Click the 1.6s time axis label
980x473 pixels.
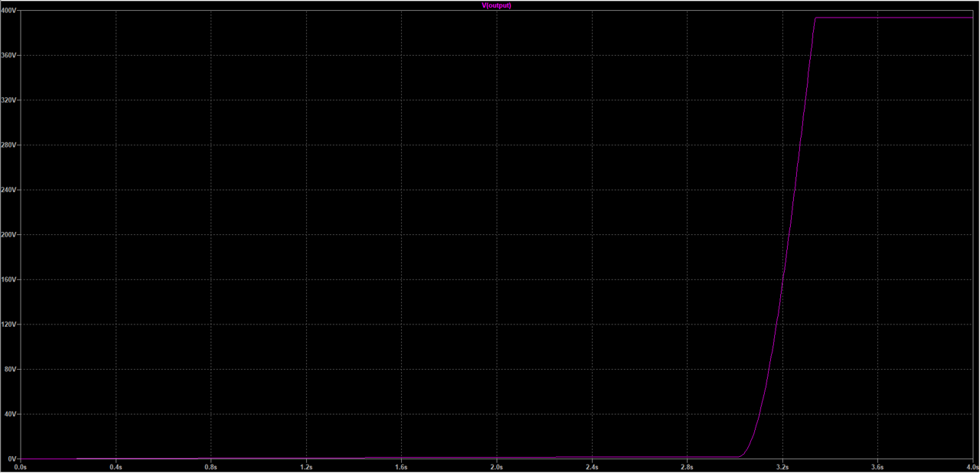pyautogui.click(x=401, y=467)
